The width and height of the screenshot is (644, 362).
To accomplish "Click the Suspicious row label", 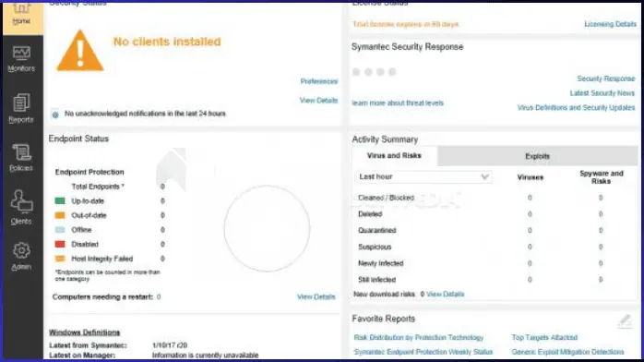I will coord(375,247).
